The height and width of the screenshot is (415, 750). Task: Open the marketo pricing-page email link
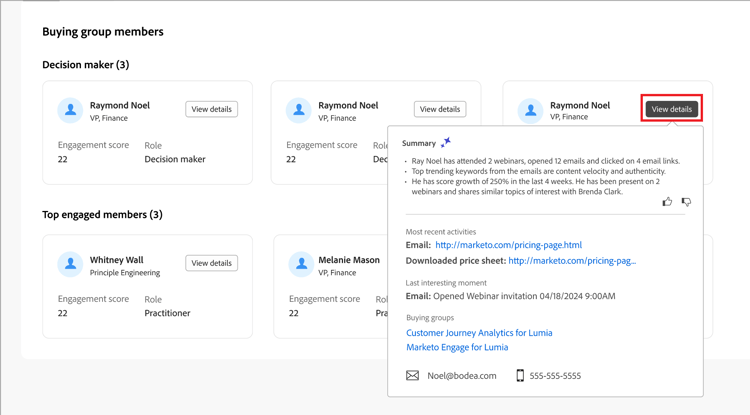pos(508,245)
